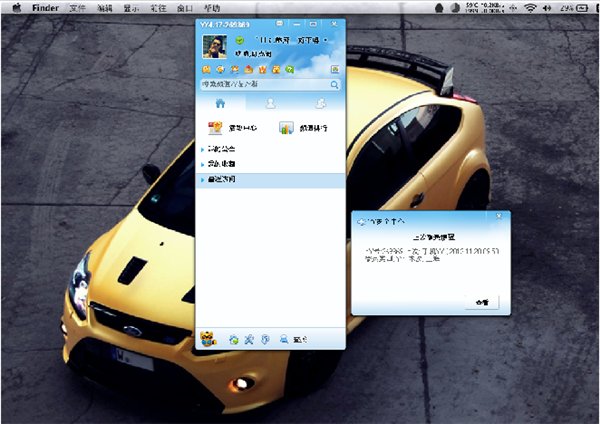
Task: Click the button in the login reminder popup
Action: [482, 302]
